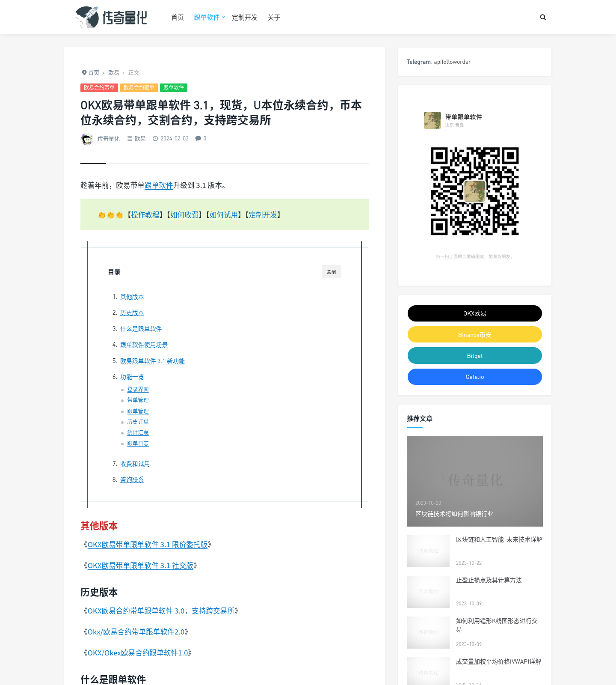Jump to 其他版本 in the contents
Viewport: 616px width, 685px height.
pos(132,297)
